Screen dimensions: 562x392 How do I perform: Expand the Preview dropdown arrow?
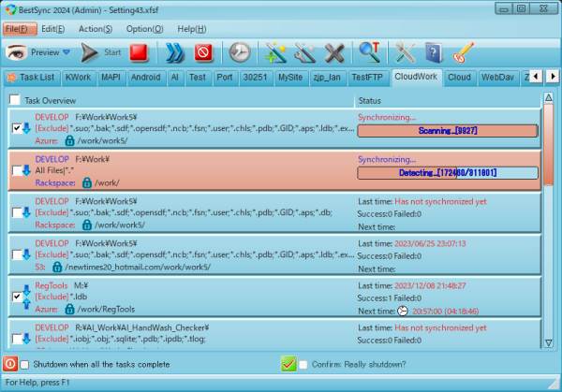(x=67, y=52)
